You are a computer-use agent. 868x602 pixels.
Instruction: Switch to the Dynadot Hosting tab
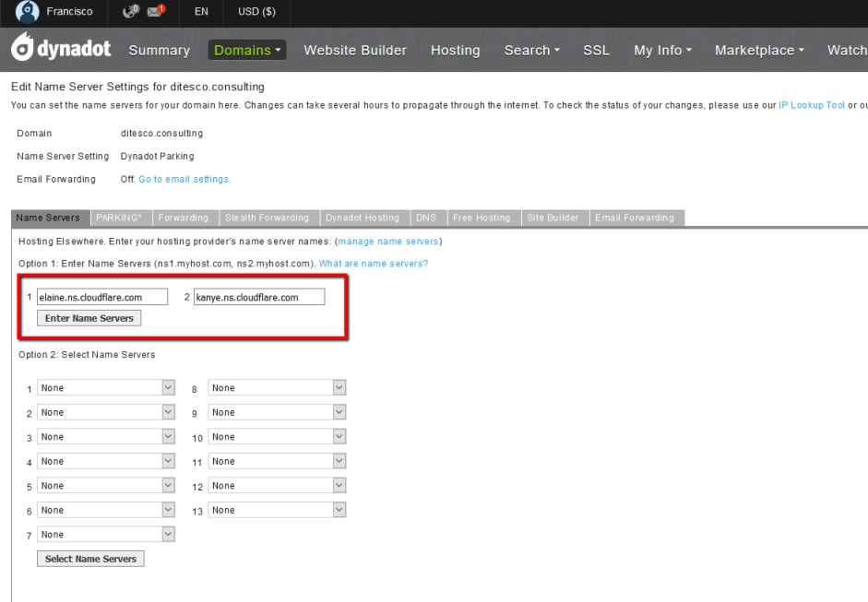363,218
